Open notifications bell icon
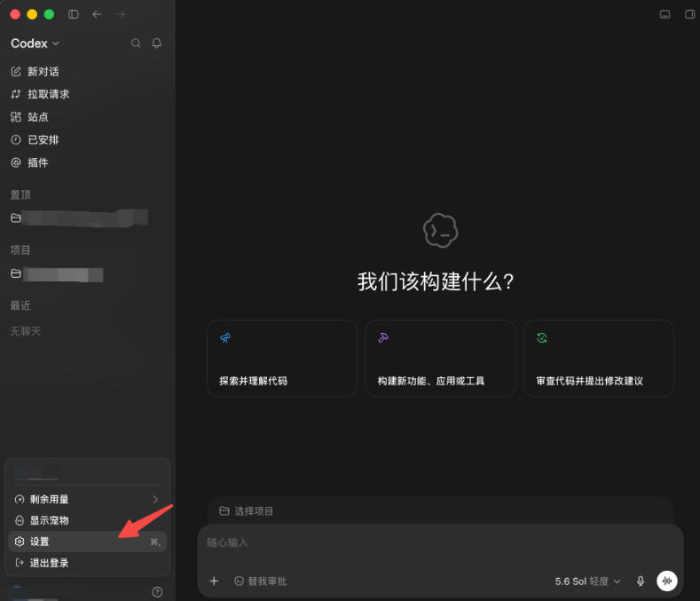The height and width of the screenshot is (601, 700). point(157,43)
